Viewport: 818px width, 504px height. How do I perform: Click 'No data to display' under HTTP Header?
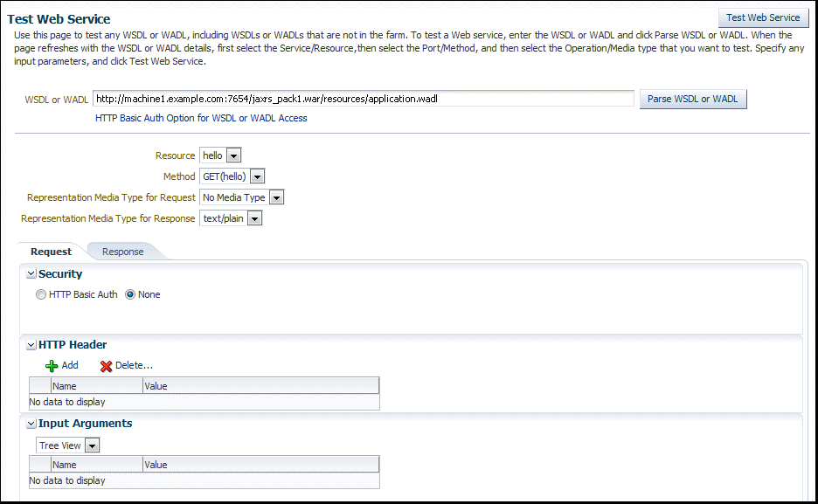pyautogui.click(x=67, y=402)
